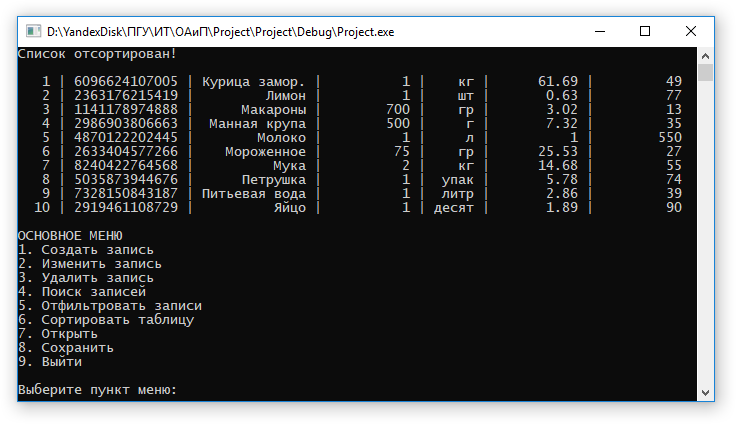The image size is (736, 424).
Task: Click the 'ОСНОВНОЕ МЕНЮ' heading
Action: point(70,236)
